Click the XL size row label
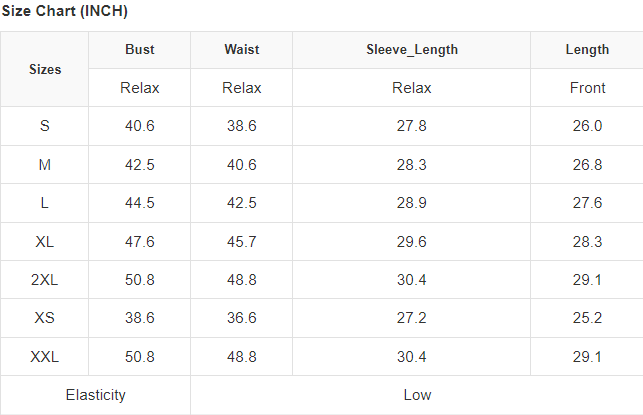Screen dimensions: 643x415 45,242
